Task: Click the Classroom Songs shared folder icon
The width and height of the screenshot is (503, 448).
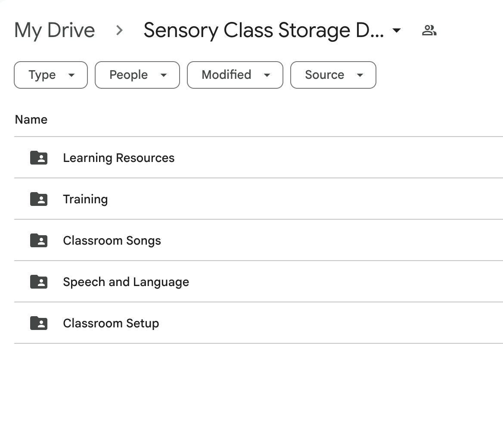Action: 39,240
